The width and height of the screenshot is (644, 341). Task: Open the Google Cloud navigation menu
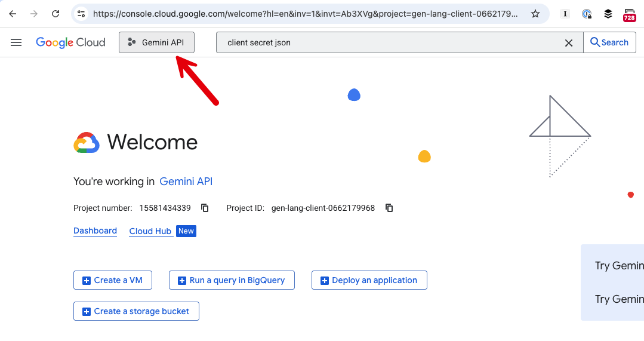click(16, 42)
